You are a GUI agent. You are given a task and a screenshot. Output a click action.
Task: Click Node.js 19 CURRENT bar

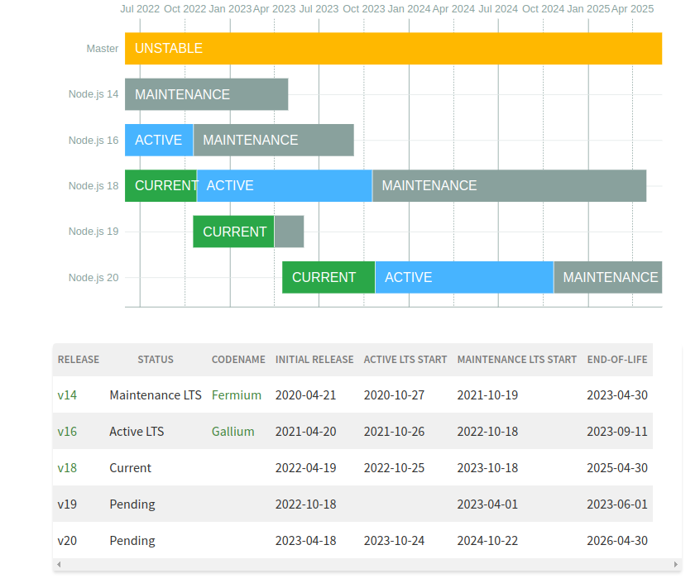(x=233, y=232)
